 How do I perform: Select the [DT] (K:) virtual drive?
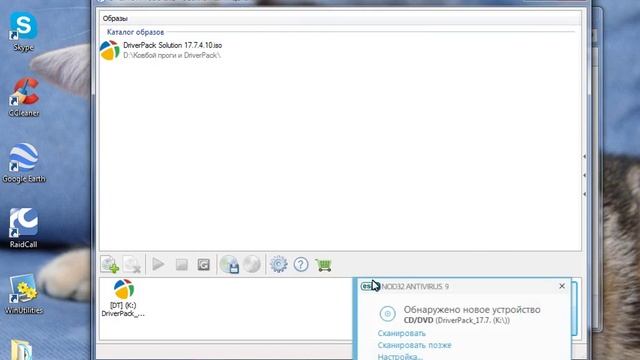coord(123,298)
